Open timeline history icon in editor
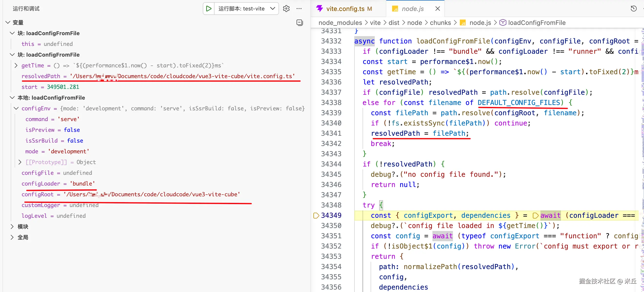 pos(633,9)
